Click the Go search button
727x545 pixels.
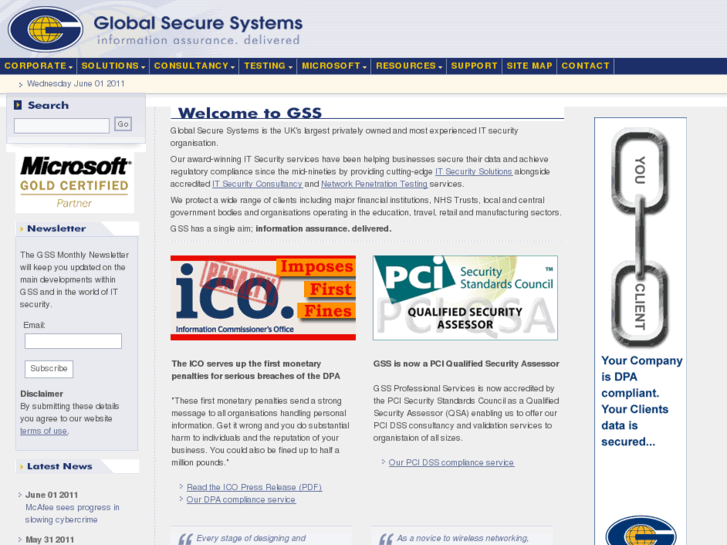pos(123,124)
